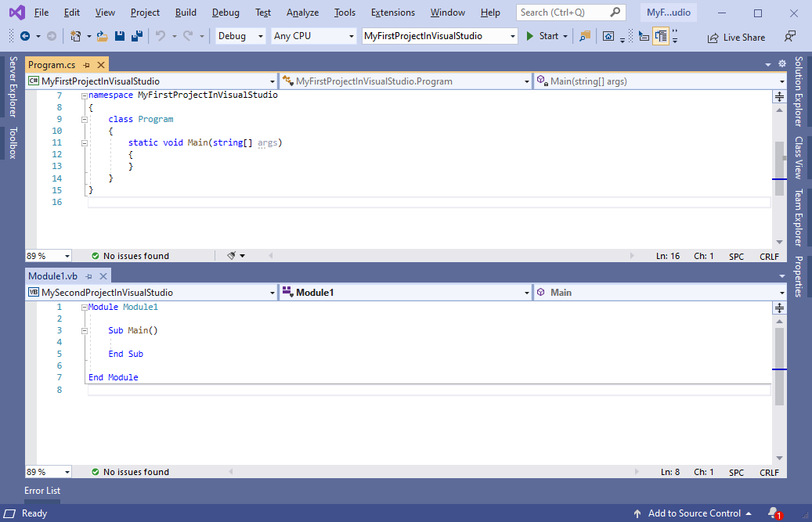Image resolution: width=812 pixels, height=522 pixels.
Task: Click the Open File folder icon
Action: tap(102, 36)
